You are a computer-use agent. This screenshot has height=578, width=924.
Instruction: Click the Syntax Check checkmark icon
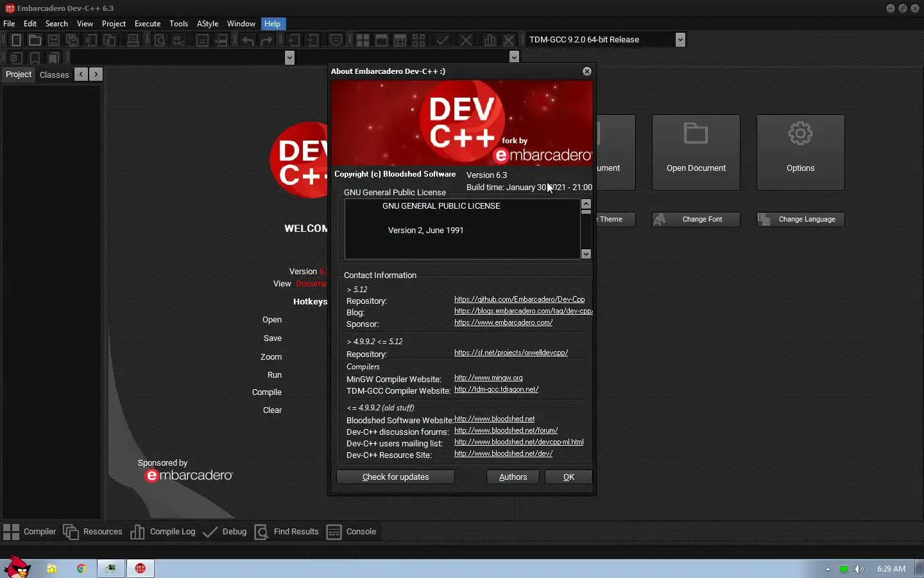[x=442, y=40]
